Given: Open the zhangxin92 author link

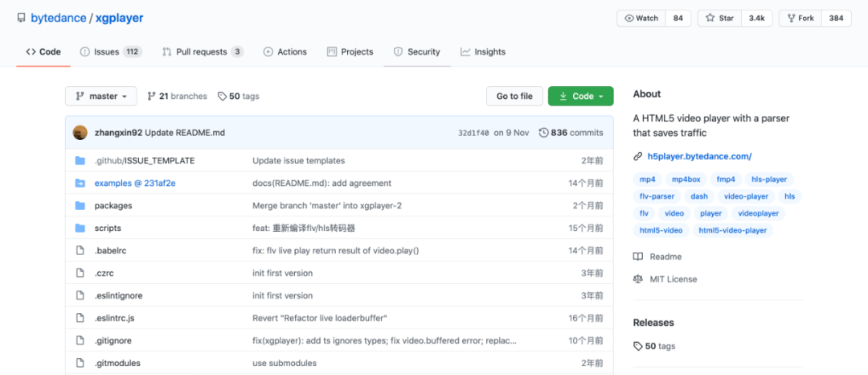Looking at the screenshot, I should (118, 133).
